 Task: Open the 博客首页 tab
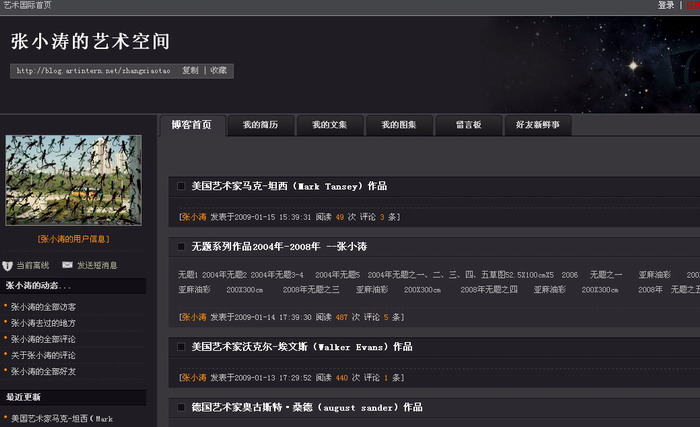tap(192, 125)
